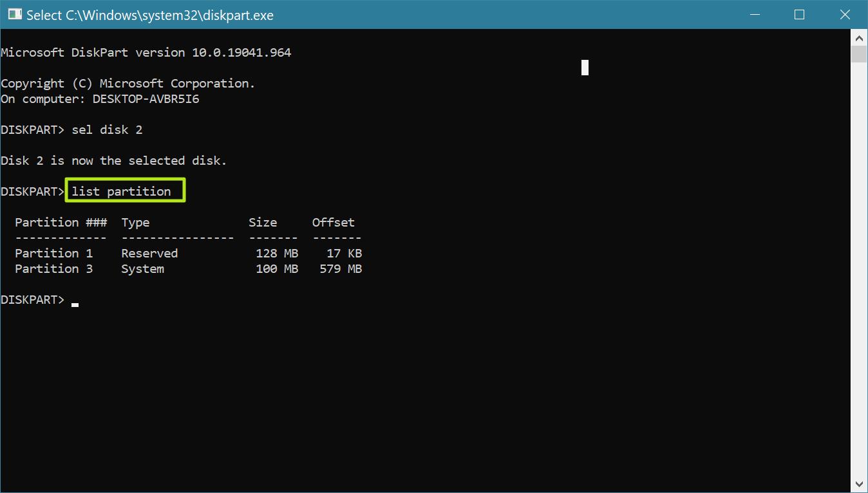This screenshot has height=493, width=868.
Task: Click the Disk 2 selected confirmation message
Action: coord(113,160)
